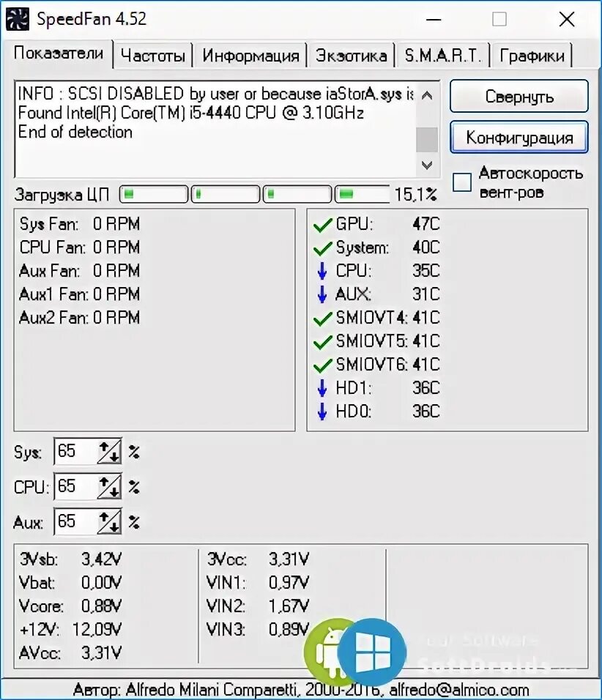Click the 'Aux Fan: 0 RPM' reading
602x700 pixels.
pyautogui.click(x=80, y=271)
